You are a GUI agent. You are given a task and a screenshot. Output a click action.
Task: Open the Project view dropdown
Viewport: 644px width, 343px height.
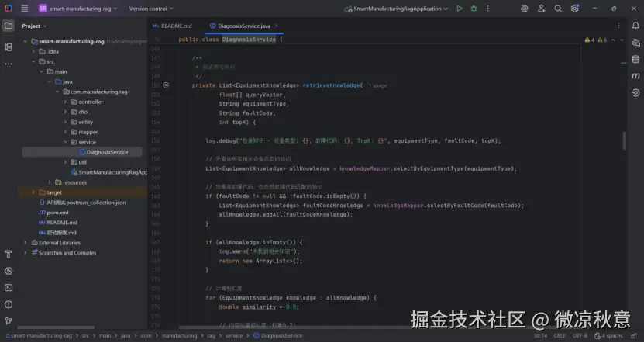coord(35,26)
